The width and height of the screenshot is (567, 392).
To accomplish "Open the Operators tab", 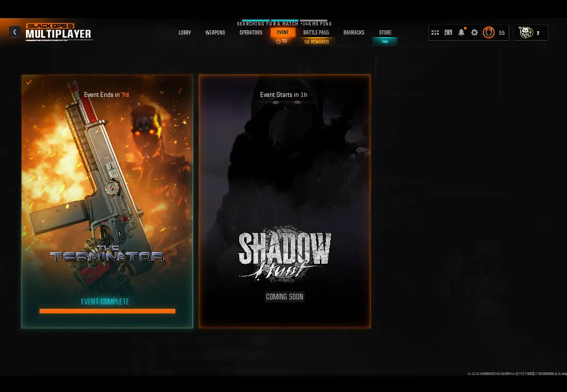I will click(251, 33).
